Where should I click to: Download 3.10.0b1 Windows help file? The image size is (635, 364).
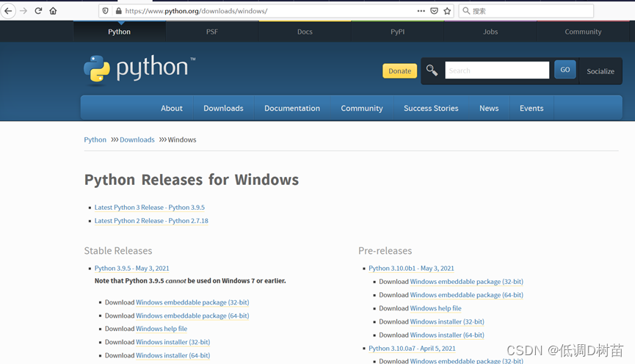click(x=436, y=308)
